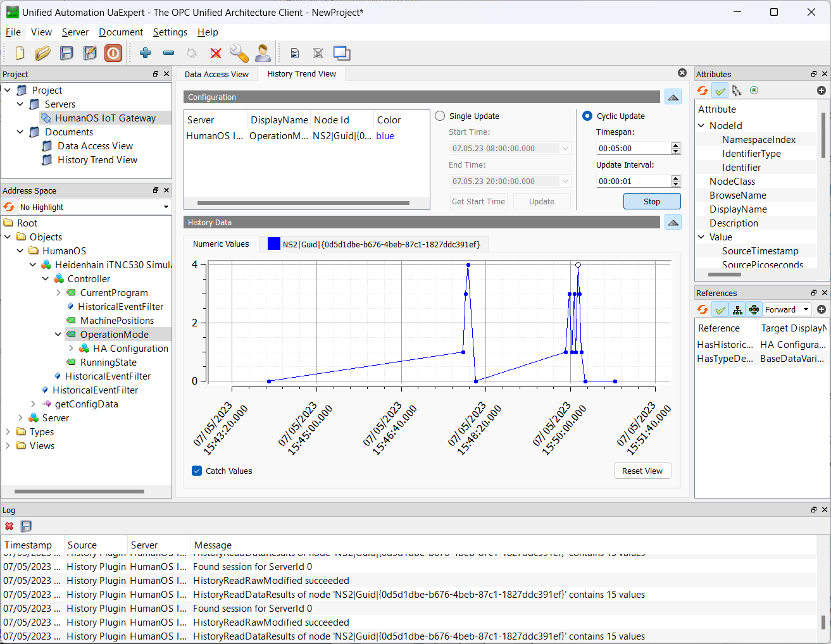Refresh the Address Space tree

(9, 207)
